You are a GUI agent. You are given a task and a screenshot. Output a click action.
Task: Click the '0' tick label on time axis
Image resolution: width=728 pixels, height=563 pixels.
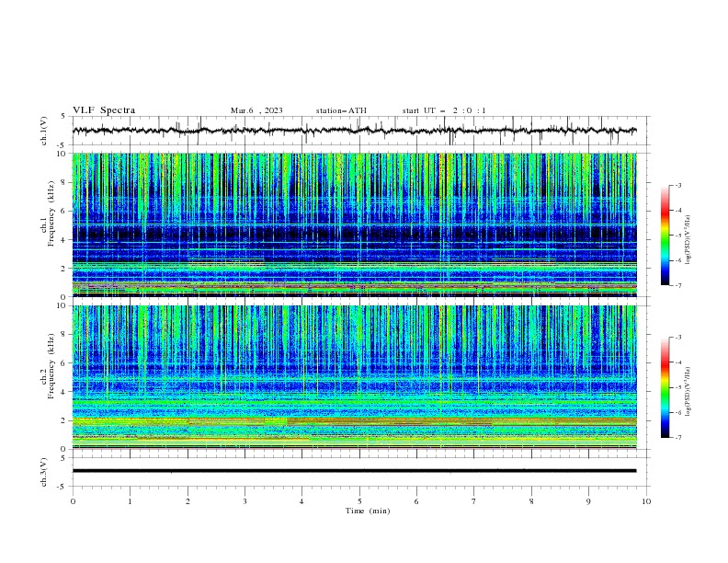tap(73, 501)
